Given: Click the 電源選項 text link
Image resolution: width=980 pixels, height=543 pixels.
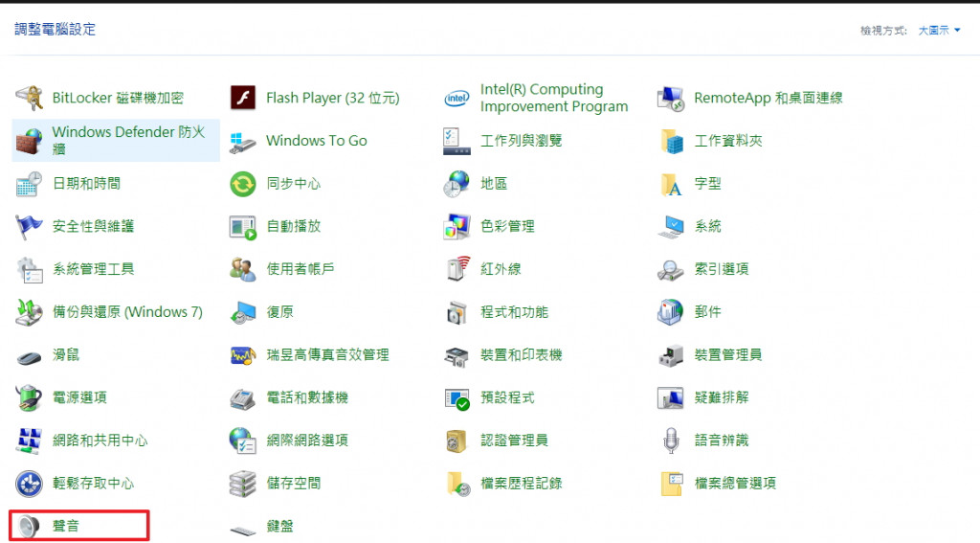Looking at the screenshot, I should (79, 397).
